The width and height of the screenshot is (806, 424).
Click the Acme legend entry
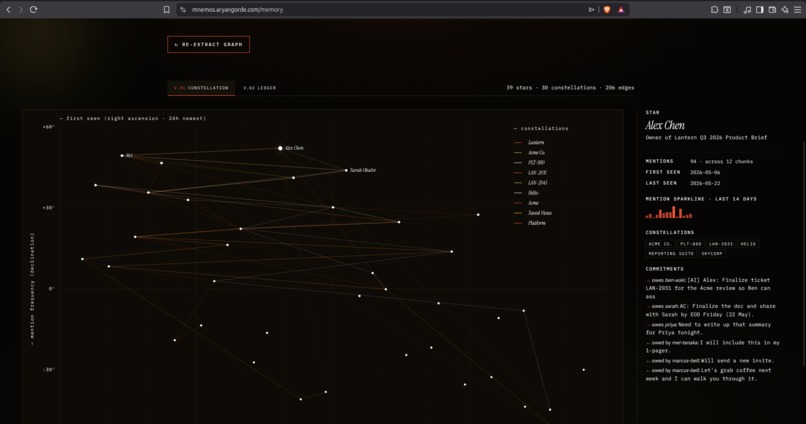pos(527,202)
